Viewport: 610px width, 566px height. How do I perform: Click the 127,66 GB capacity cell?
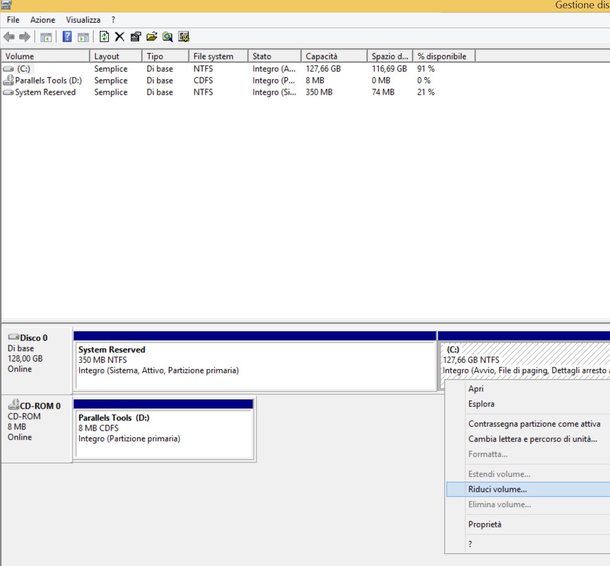coord(323,69)
